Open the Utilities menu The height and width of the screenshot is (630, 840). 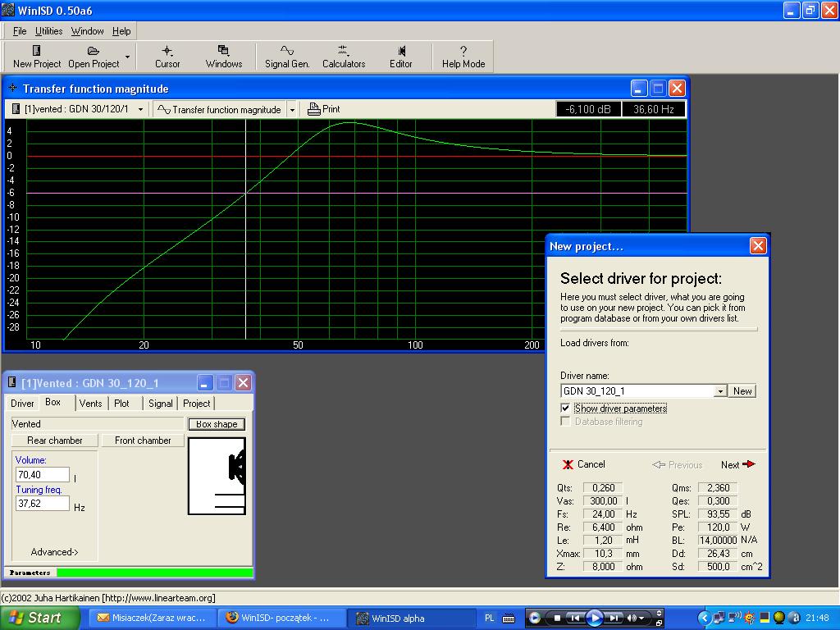(x=48, y=31)
